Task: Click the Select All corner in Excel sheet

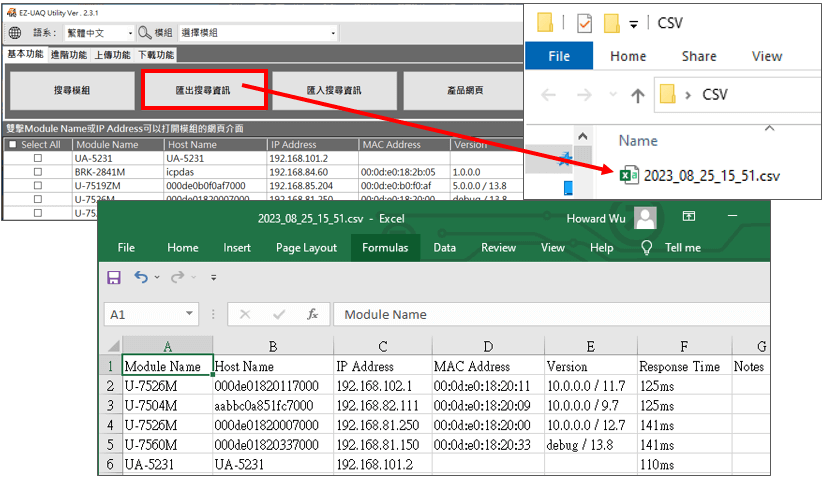Action: pyautogui.click(x=113, y=346)
